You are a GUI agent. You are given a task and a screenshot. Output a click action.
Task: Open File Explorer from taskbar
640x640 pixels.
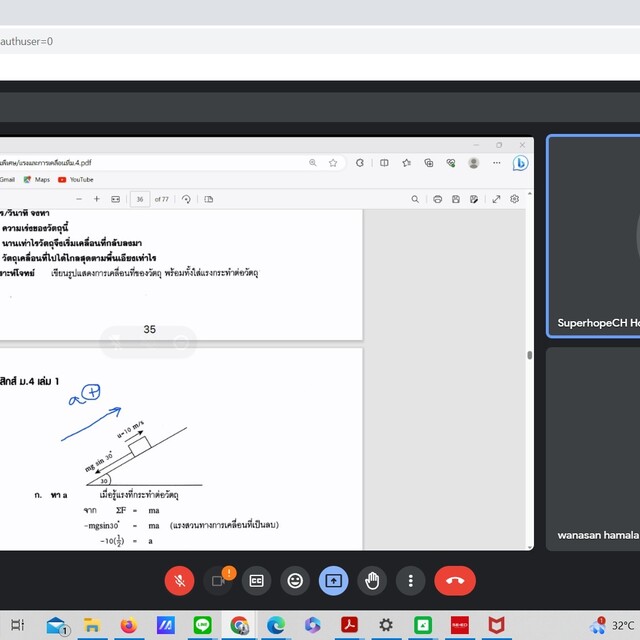(x=92, y=625)
